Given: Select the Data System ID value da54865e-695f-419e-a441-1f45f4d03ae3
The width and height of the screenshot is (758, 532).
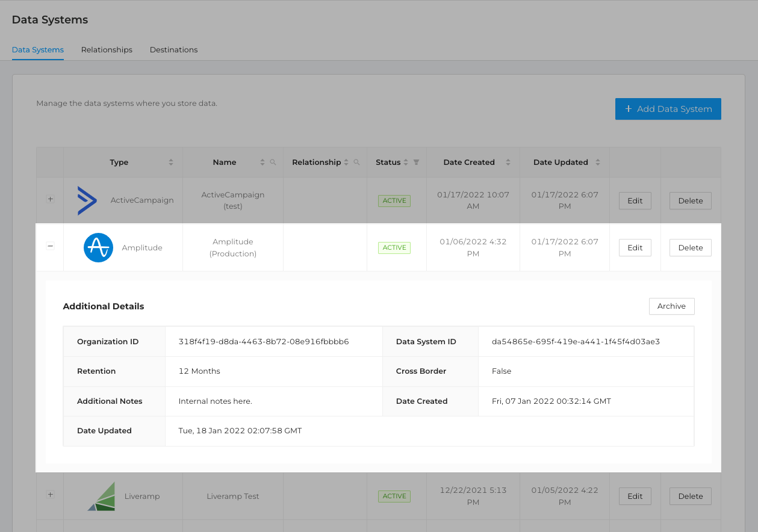Looking at the screenshot, I should (576, 342).
